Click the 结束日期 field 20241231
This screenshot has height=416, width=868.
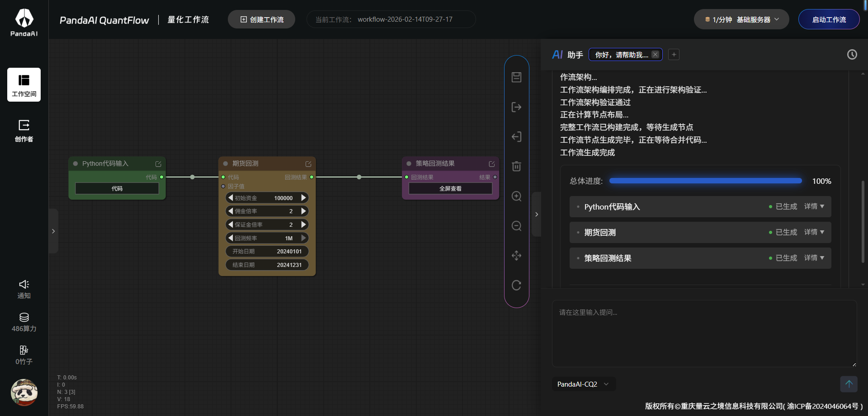tap(267, 265)
